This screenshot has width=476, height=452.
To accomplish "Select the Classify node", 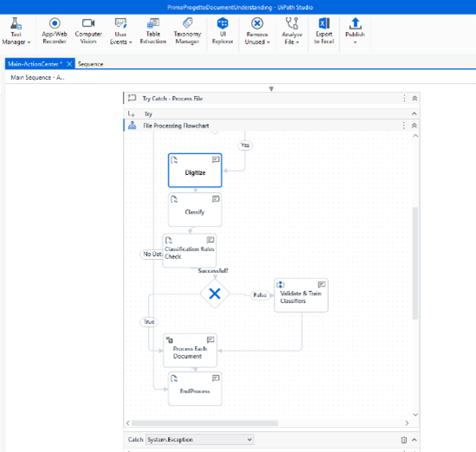I will point(195,210).
